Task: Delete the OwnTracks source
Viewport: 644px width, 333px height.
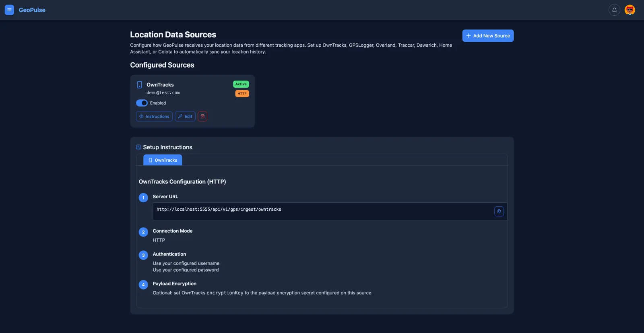Action: [202, 116]
